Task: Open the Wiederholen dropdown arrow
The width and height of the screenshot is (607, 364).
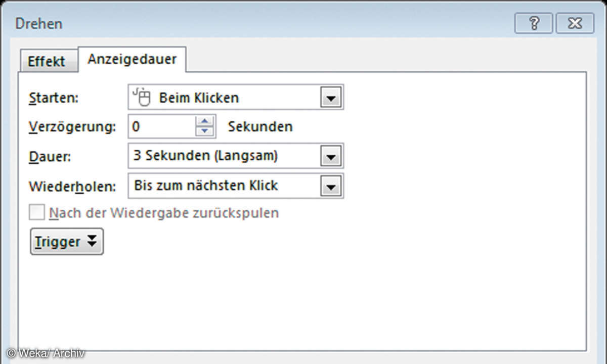Action: (331, 186)
